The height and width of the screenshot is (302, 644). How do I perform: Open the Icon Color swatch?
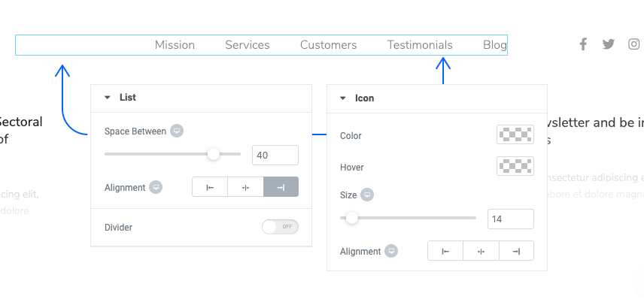pyautogui.click(x=515, y=134)
